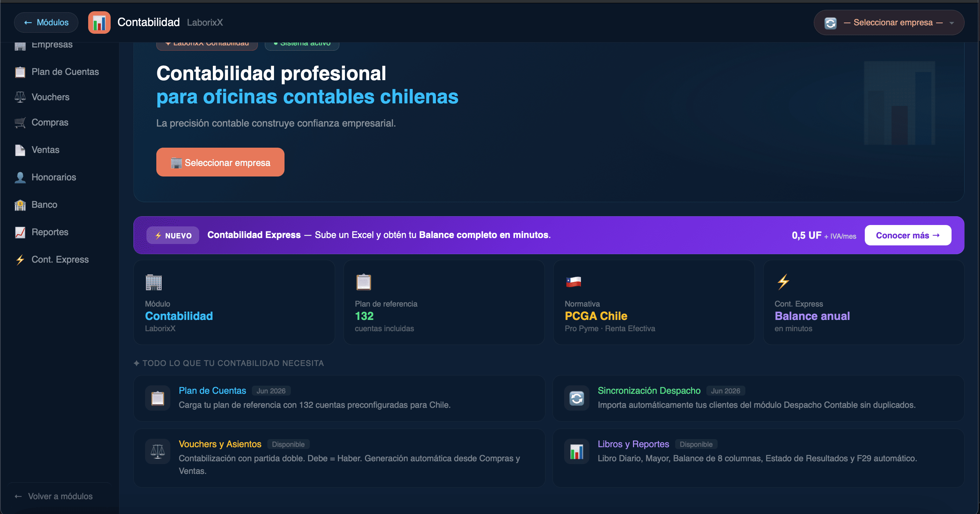Click the Disponible badge beside Libros y Reportes
The image size is (980, 514).
696,444
